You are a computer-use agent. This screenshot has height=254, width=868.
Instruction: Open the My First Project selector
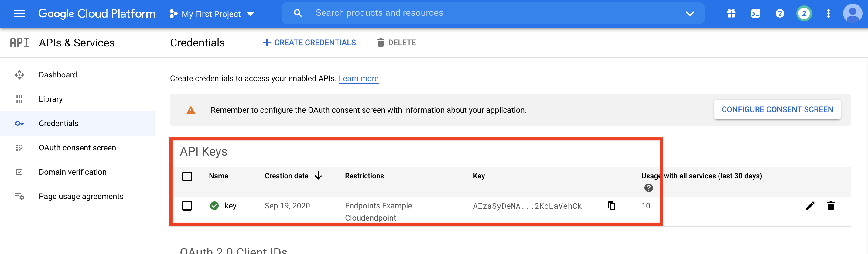click(x=212, y=14)
